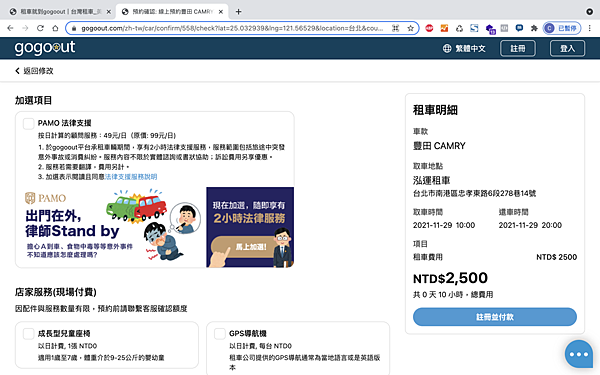The image size is (600, 375).
Task: Click the browser account indicator at top right
Action: pyautogui.click(x=590, y=11)
